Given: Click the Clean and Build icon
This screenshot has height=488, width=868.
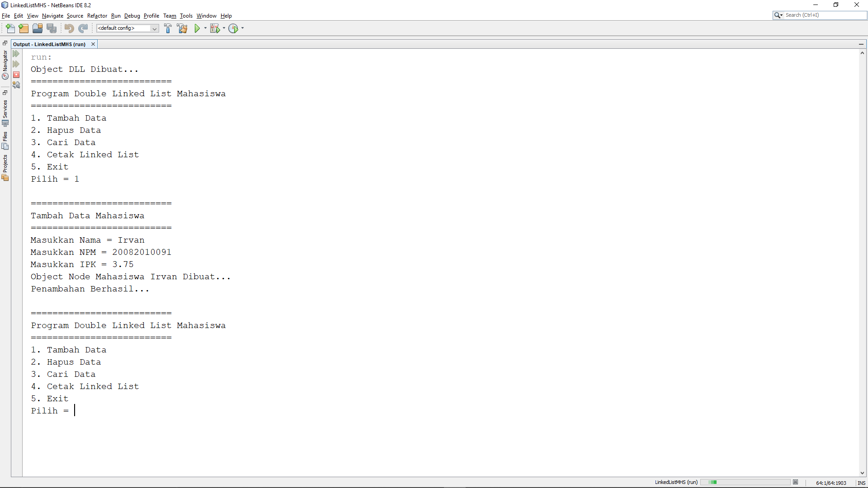Looking at the screenshot, I should click(x=182, y=28).
